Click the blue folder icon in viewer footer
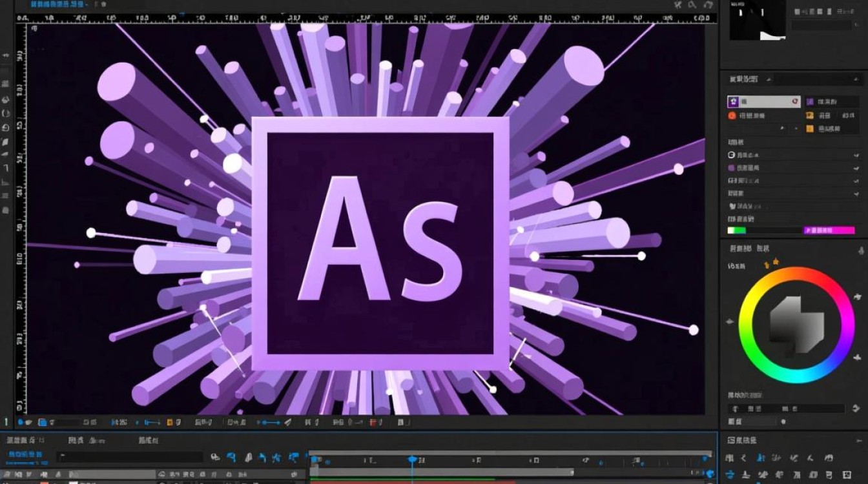The image size is (868, 484). click(42, 423)
